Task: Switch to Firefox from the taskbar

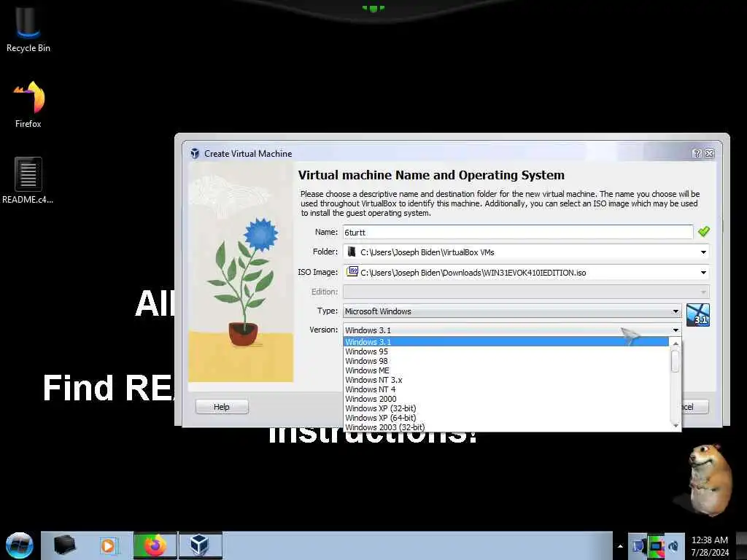Action: coord(155,545)
